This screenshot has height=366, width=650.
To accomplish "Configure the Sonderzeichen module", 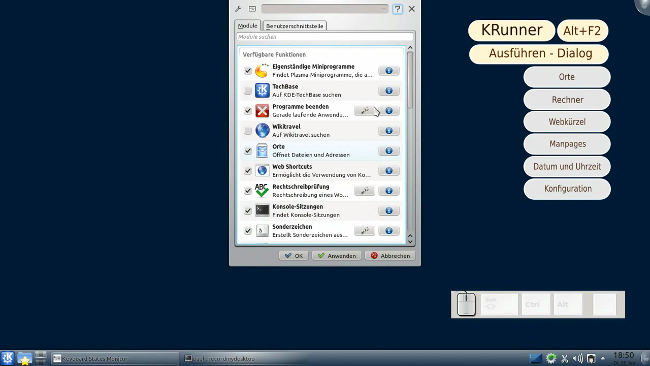I will pos(364,230).
